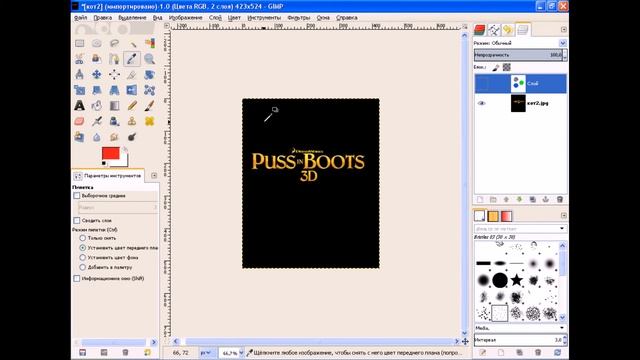Open the px units dropdown in status bar
Viewport: 640px width, 360px height.
[x=205, y=353]
